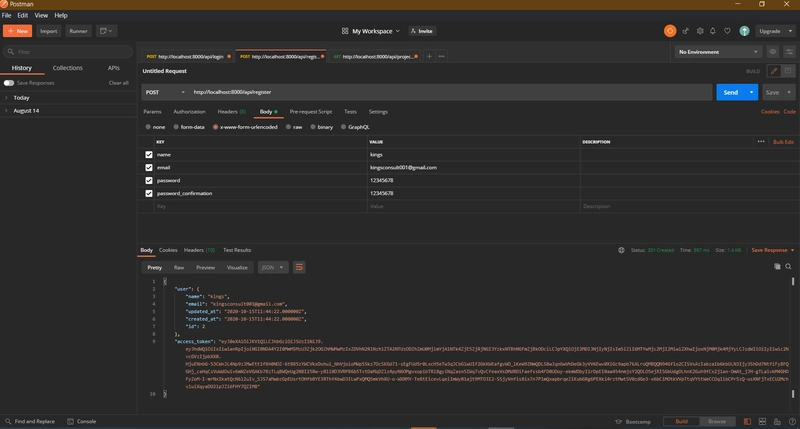Select the binary body type
The width and height of the screenshot is (800, 429).
coord(313,127)
